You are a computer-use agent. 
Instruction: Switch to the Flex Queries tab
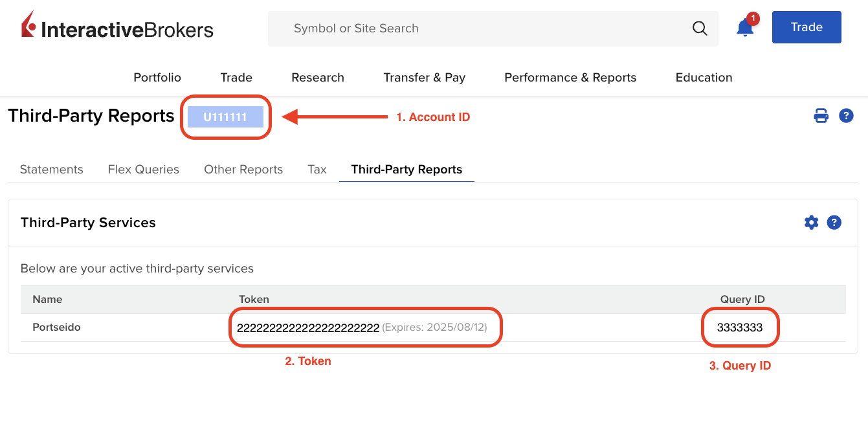(144, 170)
